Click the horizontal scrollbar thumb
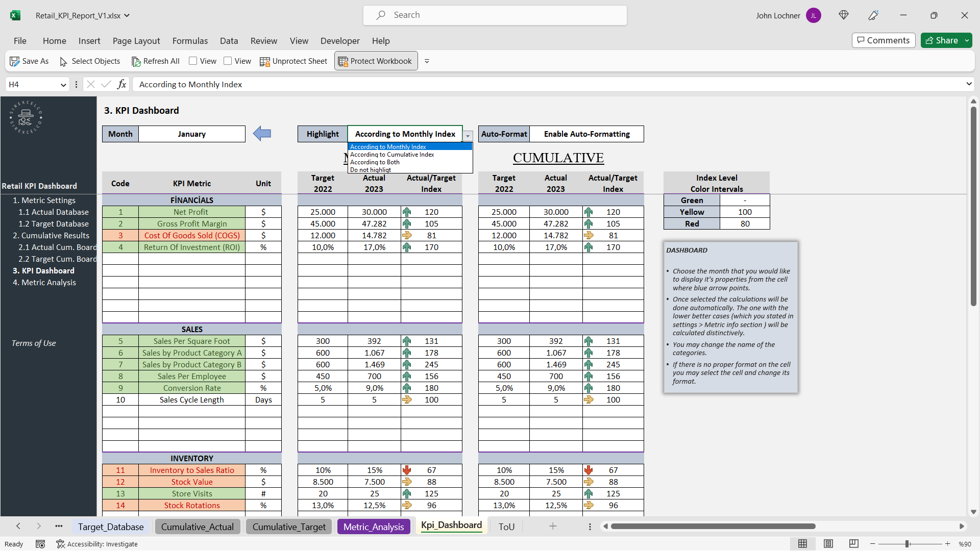Screen dimensions: 980x551 [713, 526]
